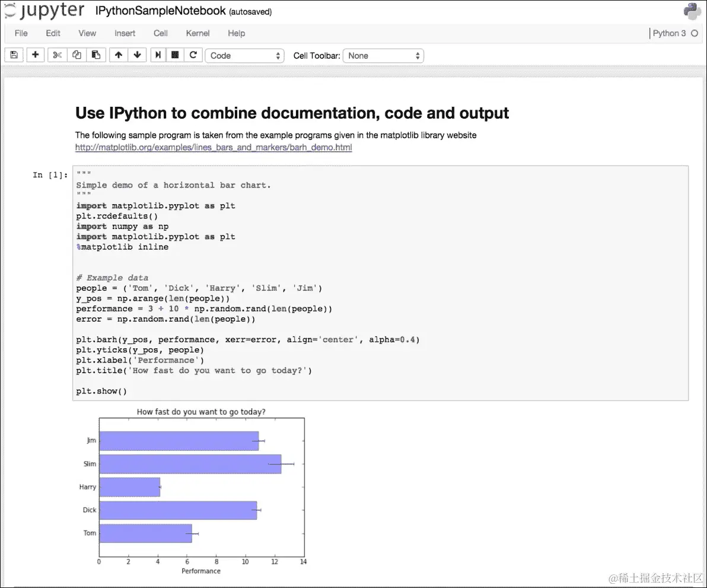Paste a cell using the paste icon

(x=95, y=55)
